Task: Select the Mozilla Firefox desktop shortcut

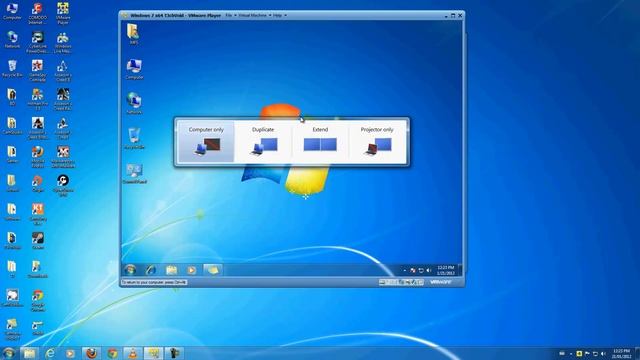Action: (38, 157)
